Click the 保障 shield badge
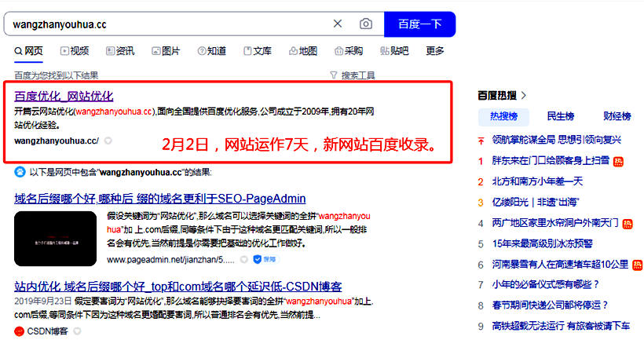Image resolution: width=644 pixels, height=340 pixels. (265, 260)
